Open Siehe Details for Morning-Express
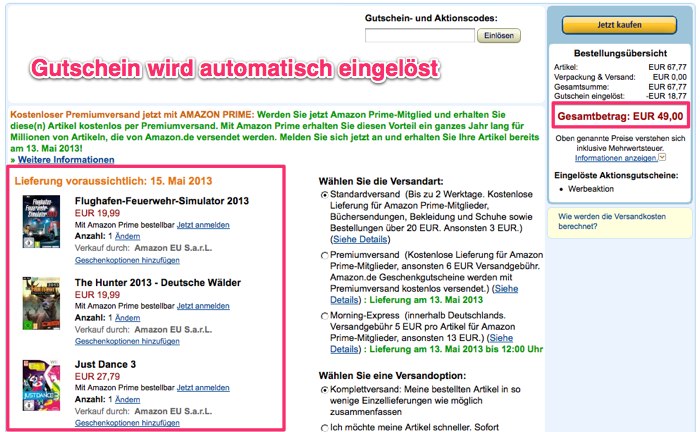This screenshot has width=700, height=432. point(343,349)
